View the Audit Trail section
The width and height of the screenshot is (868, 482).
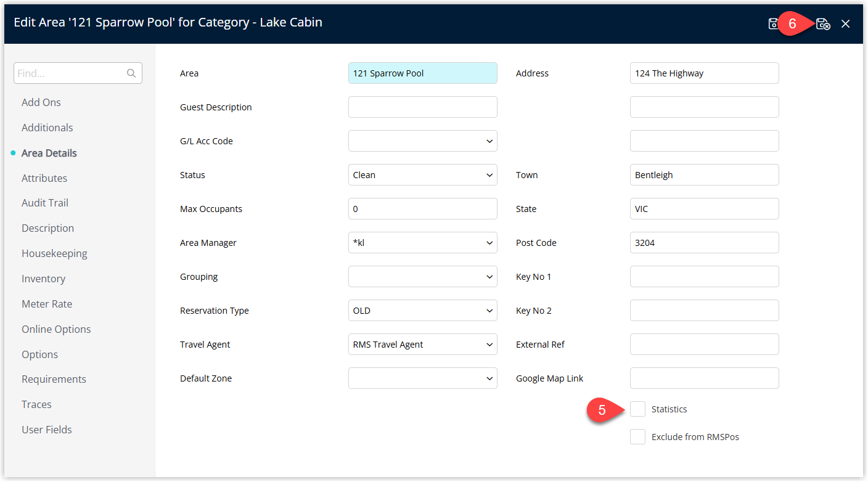click(45, 203)
